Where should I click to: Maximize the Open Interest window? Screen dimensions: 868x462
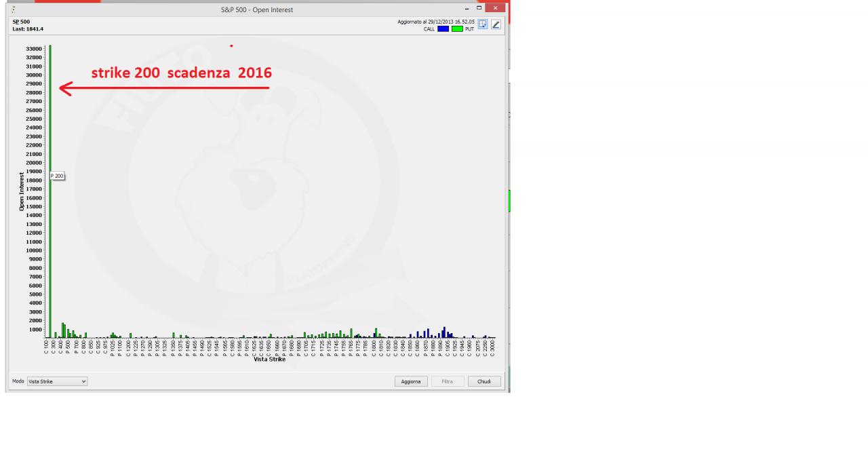(479, 7)
